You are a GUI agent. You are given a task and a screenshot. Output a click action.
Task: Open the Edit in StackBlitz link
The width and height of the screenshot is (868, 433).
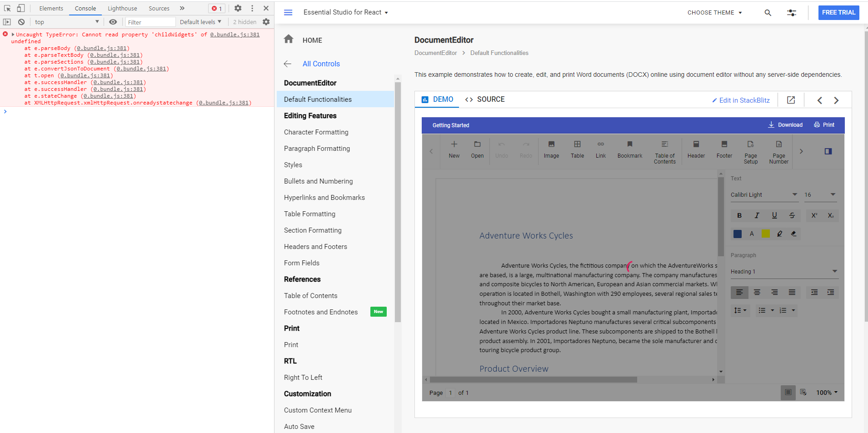(741, 100)
